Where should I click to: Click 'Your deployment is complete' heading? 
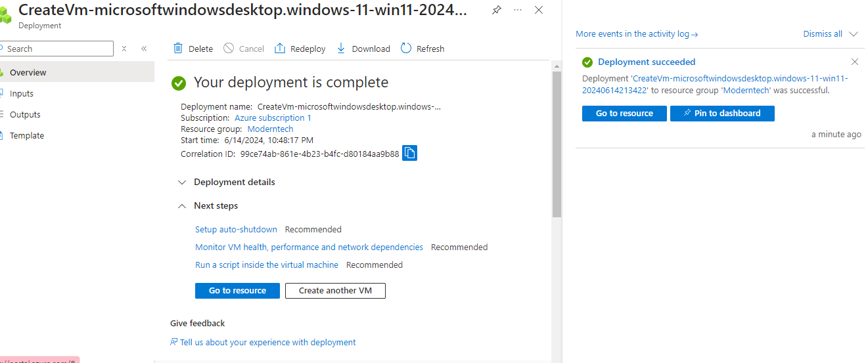pos(291,83)
